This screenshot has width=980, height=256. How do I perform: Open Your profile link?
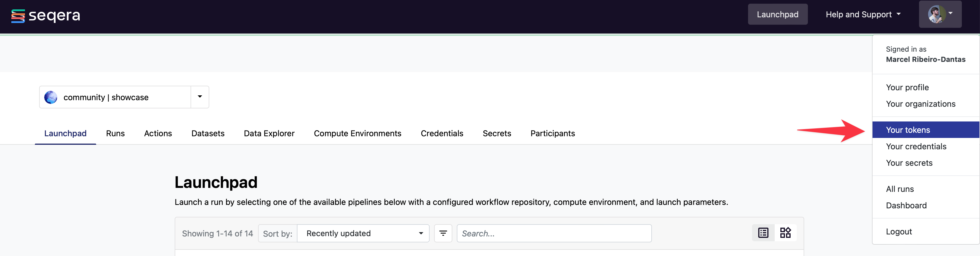(907, 87)
